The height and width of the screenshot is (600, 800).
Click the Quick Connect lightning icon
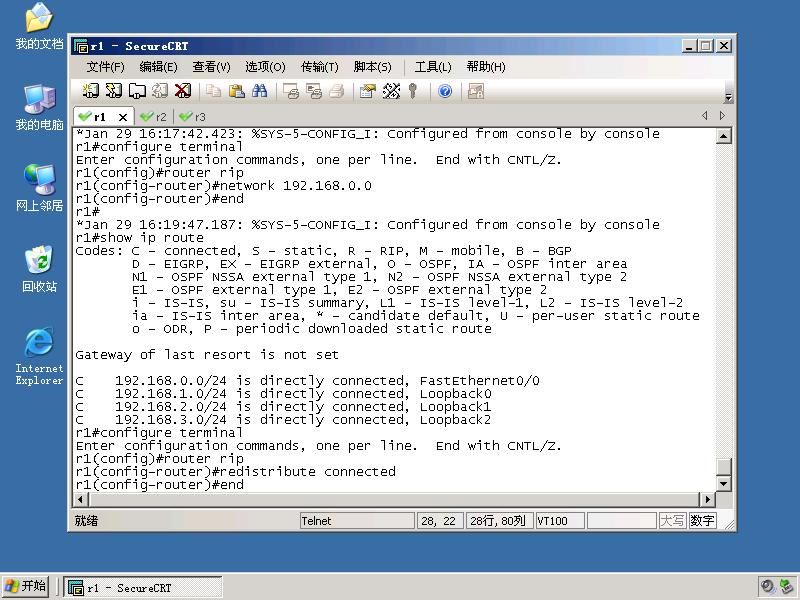pos(114,91)
